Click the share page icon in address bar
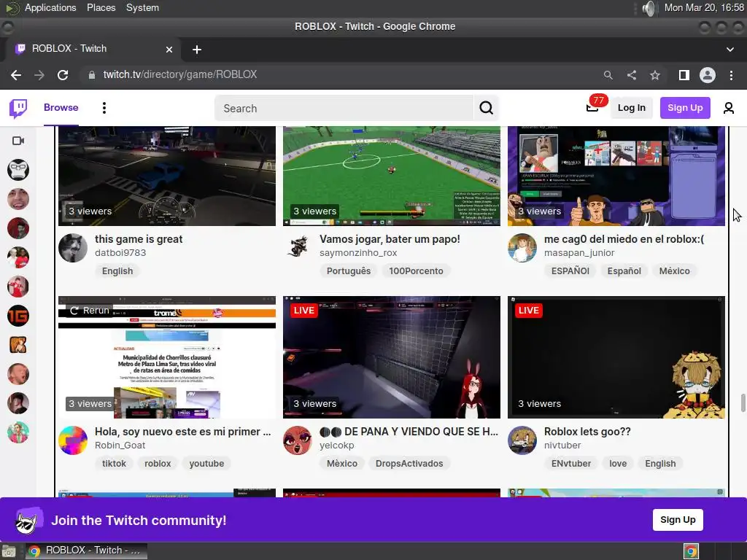The height and width of the screenshot is (560, 747). pyautogui.click(x=632, y=75)
